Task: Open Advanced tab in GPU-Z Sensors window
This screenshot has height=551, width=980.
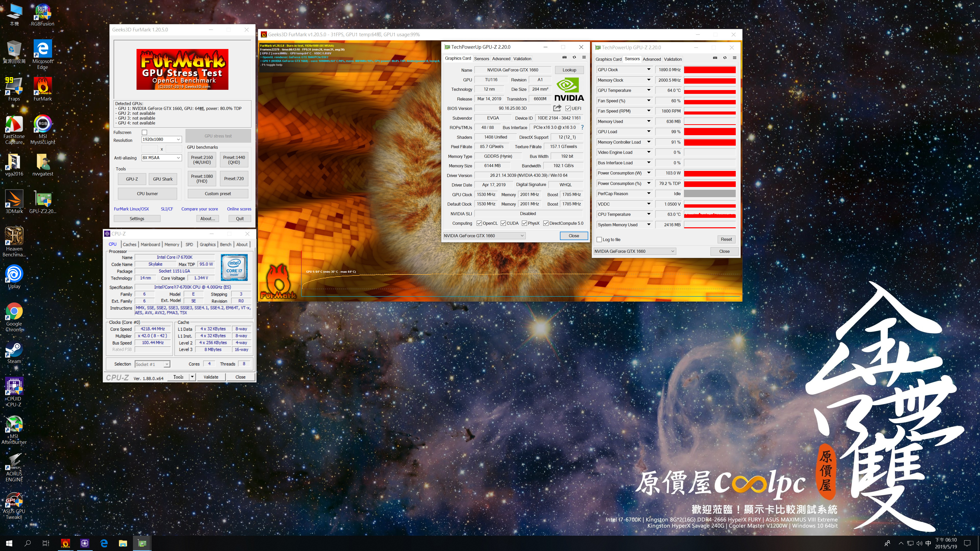Action: pos(652,59)
